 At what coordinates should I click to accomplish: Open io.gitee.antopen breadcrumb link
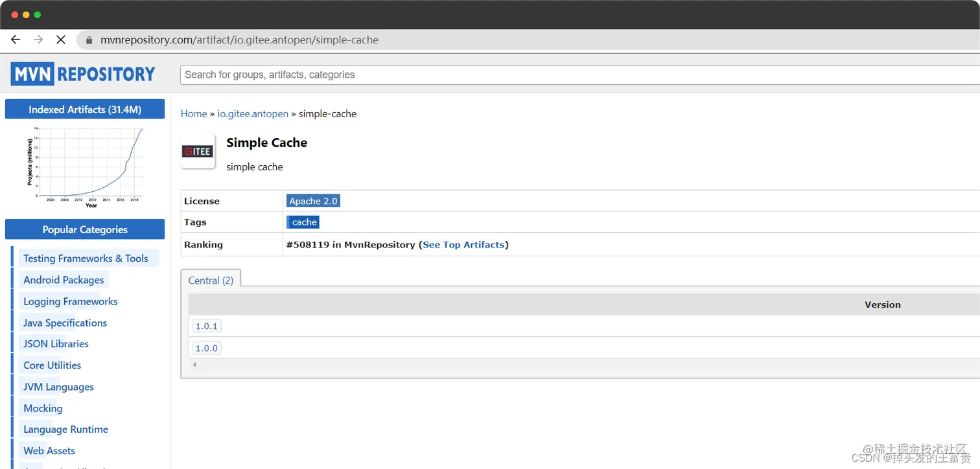click(x=253, y=113)
